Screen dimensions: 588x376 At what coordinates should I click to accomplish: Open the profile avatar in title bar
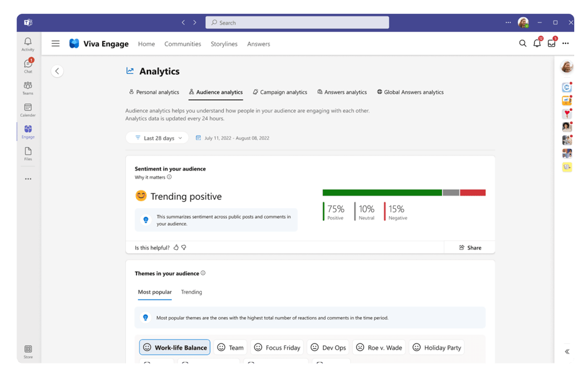tap(523, 23)
